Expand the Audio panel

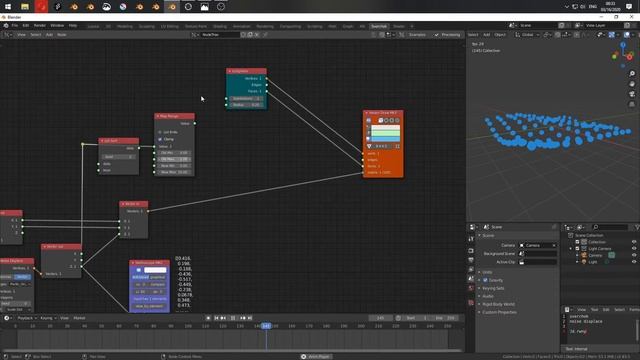488,296
